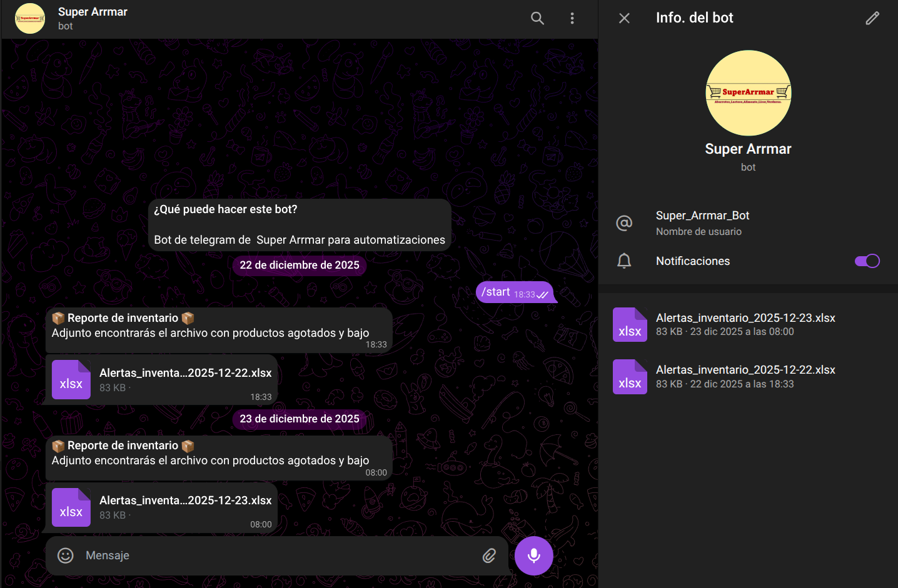Open the chat search magnifier icon
898x588 pixels.
pos(537,18)
